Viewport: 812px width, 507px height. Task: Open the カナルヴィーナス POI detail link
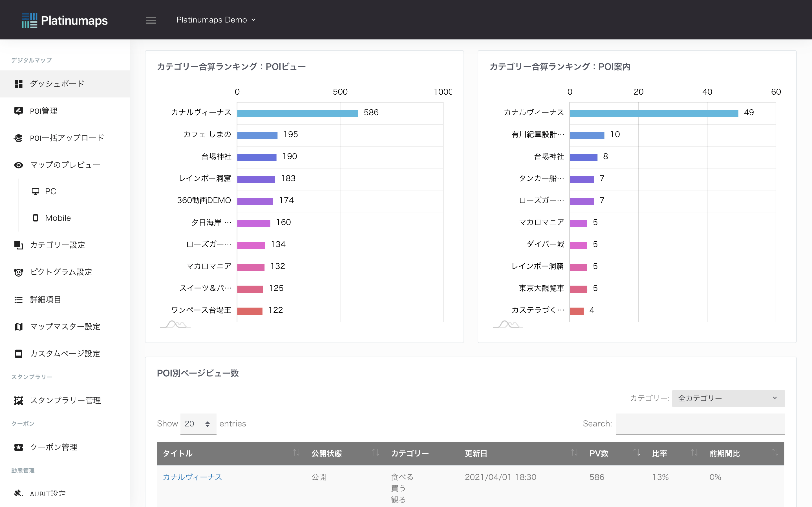(192, 477)
